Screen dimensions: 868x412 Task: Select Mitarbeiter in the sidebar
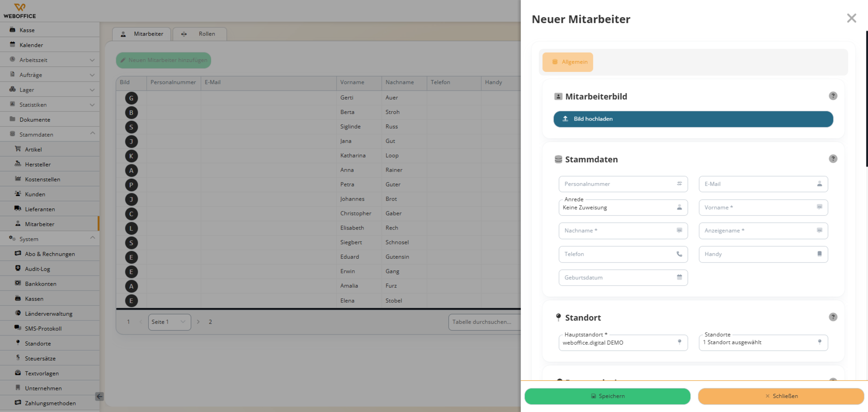click(50, 224)
